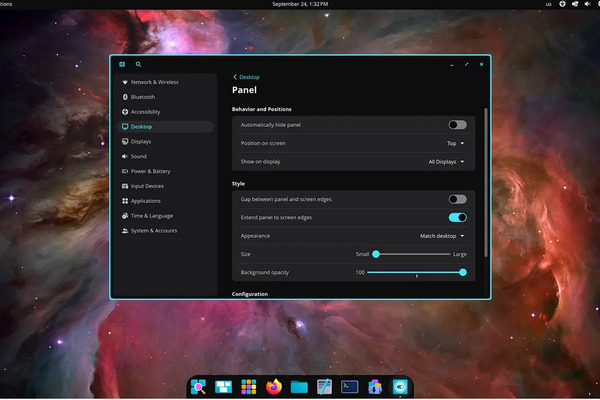The image size is (600, 400).
Task: Open Accessibility settings page
Action: point(165,112)
